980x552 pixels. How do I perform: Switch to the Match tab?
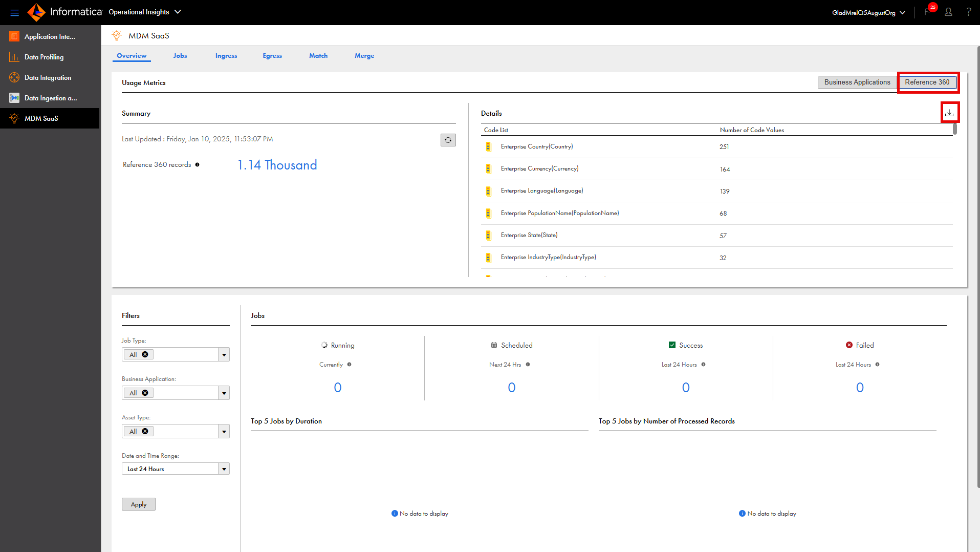pyautogui.click(x=318, y=56)
